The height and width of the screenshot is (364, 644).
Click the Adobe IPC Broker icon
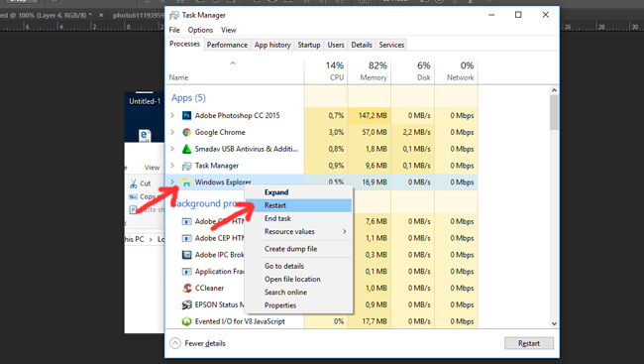[x=187, y=255]
